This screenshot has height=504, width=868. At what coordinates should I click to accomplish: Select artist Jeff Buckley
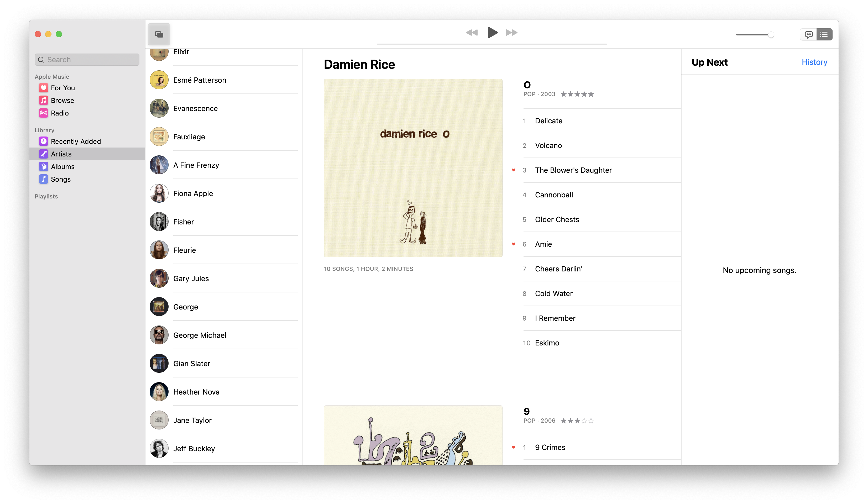(223, 449)
